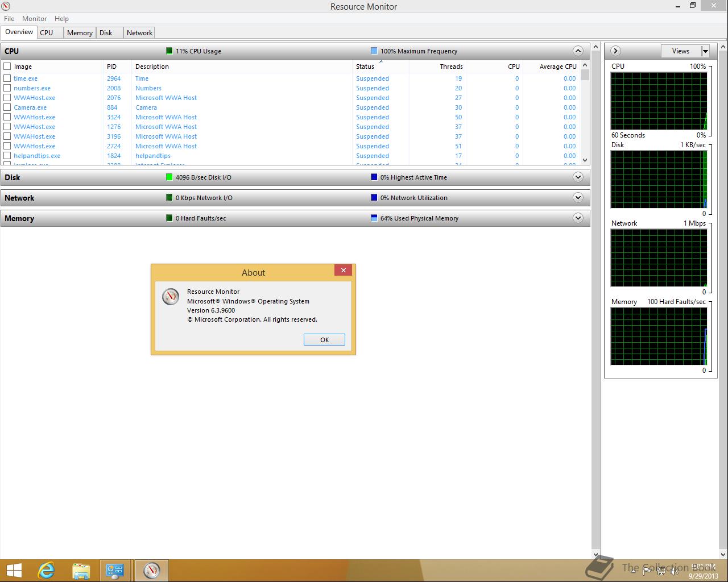This screenshot has height=582, width=728.
Task: Sort by the Average CPU column header
Action: pyautogui.click(x=551, y=66)
